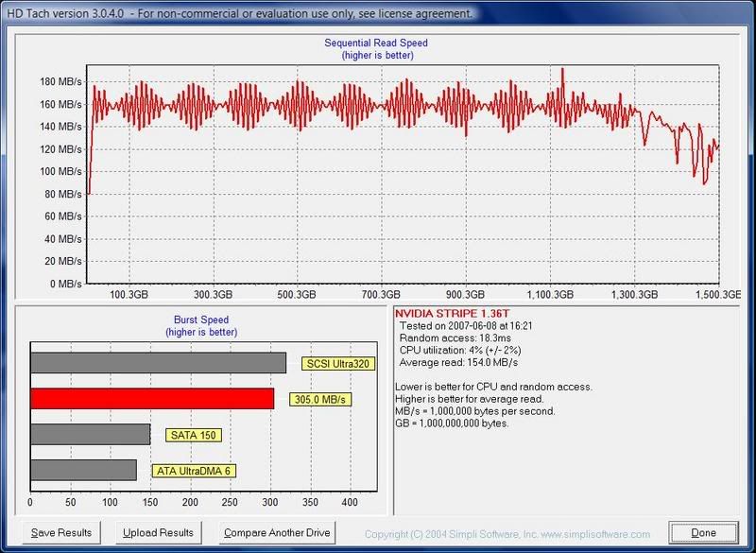Viewport: 756px width, 553px height.
Task: Upload Results to the online database
Action: 158,532
